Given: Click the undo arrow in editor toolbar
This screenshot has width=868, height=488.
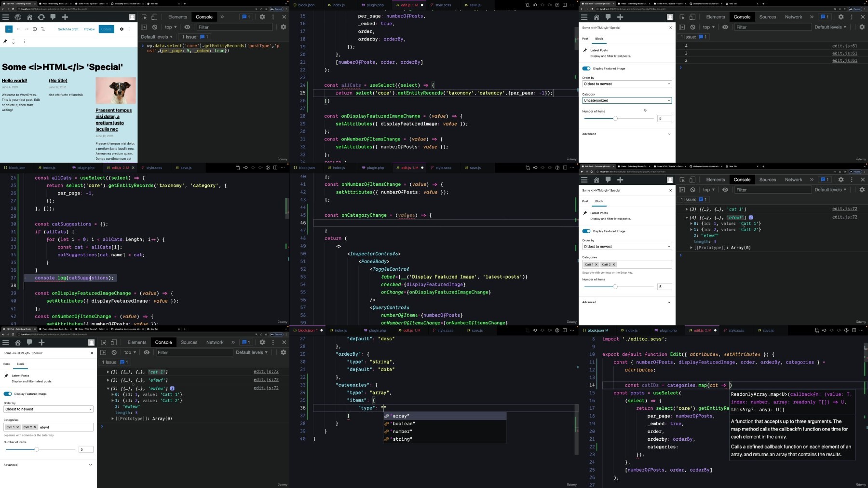Looking at the screenshot, I should click(x=18, y=29).
